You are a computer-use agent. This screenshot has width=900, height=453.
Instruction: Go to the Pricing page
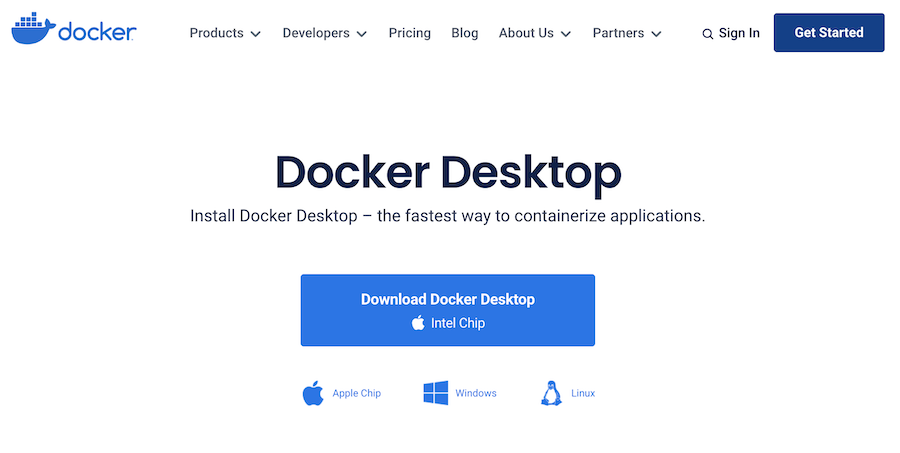point(410,33)
